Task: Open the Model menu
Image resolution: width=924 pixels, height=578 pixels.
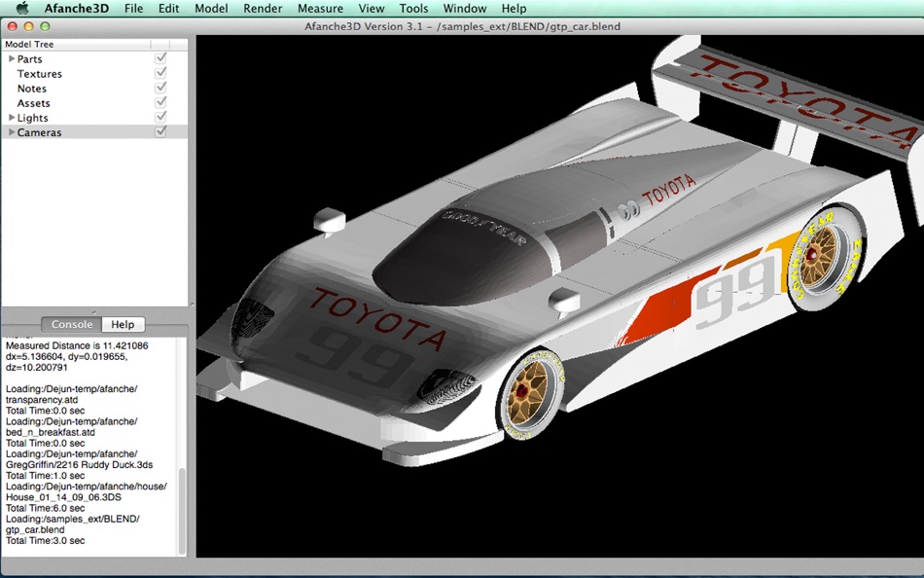Action: tap(211, 9)
